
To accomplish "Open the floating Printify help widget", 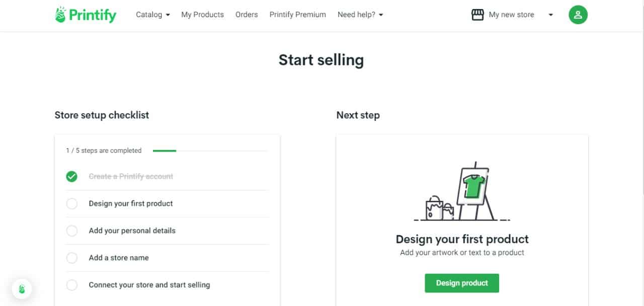I will [x=22, y=289].
